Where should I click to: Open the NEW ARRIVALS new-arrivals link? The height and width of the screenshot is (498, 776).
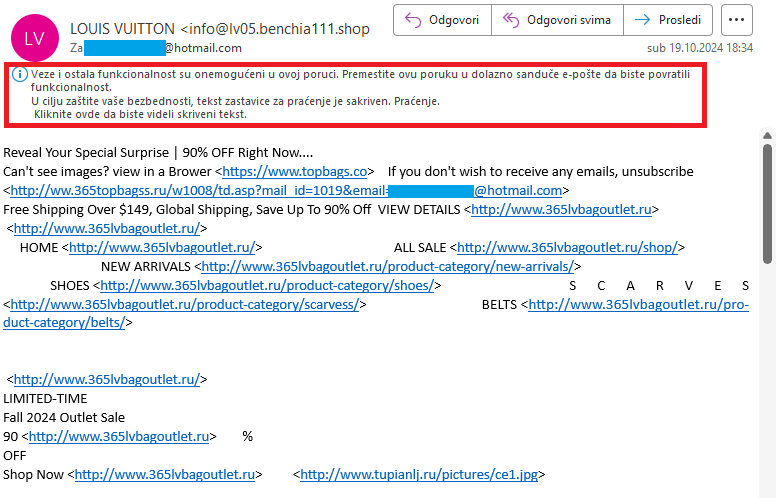(388, 267)
